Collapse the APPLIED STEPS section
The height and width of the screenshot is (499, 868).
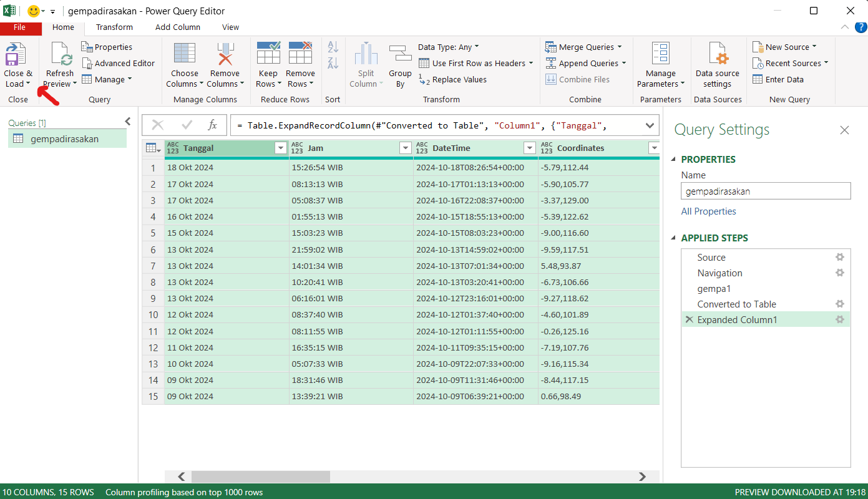pos(674,238)
